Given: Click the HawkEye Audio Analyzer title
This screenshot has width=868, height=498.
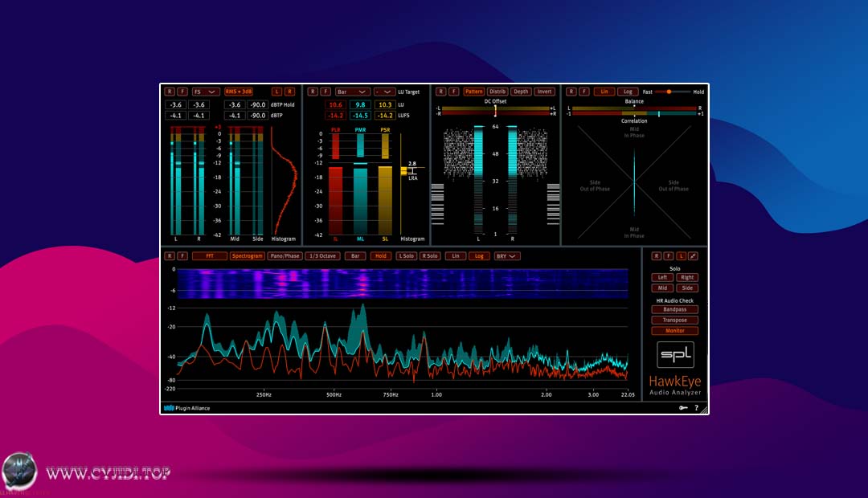Looking at the screenshot, I should (675, 385).
